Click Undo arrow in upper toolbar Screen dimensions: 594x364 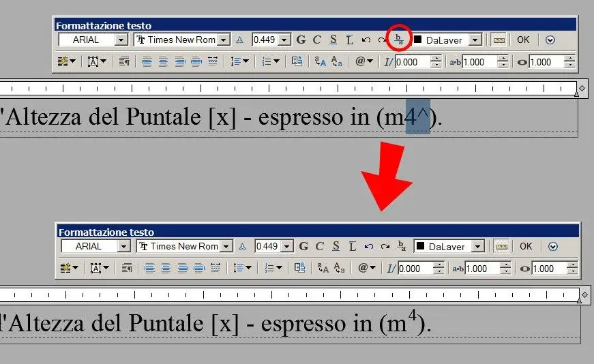point(366,40)
